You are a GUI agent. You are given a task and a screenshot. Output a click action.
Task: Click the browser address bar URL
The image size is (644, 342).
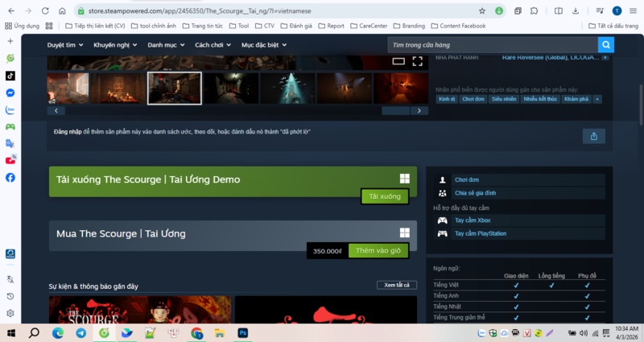pos(200,11)
